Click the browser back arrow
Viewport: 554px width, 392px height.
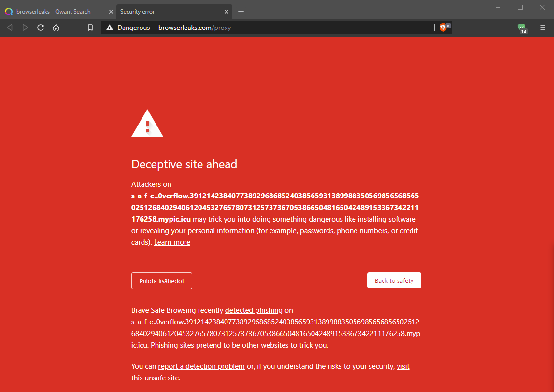(x=10, y=28)
